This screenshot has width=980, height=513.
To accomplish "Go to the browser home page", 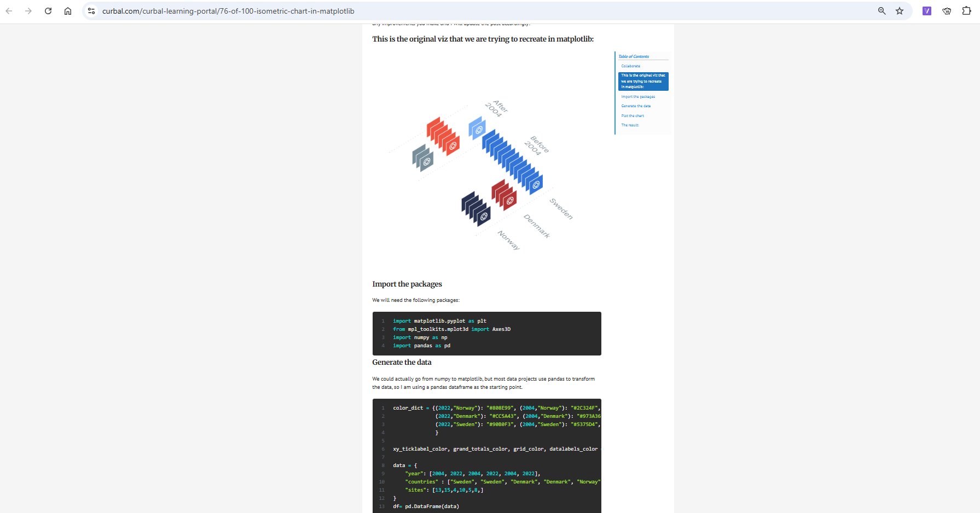I will click(x=68, y=11).
